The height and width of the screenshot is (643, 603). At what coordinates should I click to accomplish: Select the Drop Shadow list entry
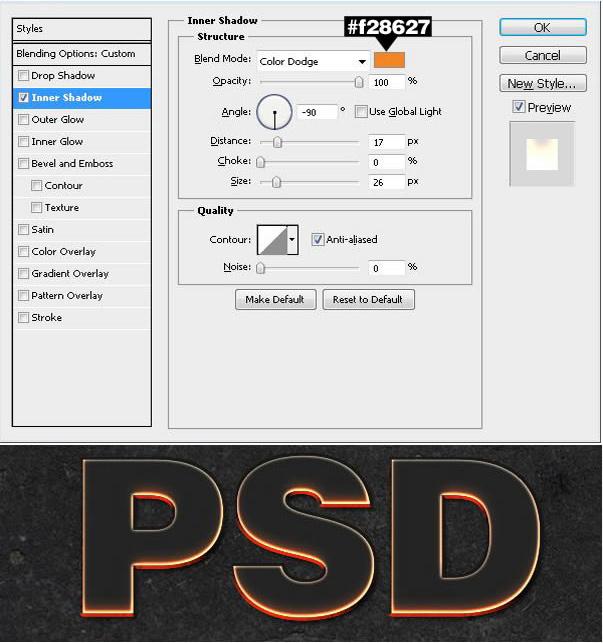click(82, 76)
